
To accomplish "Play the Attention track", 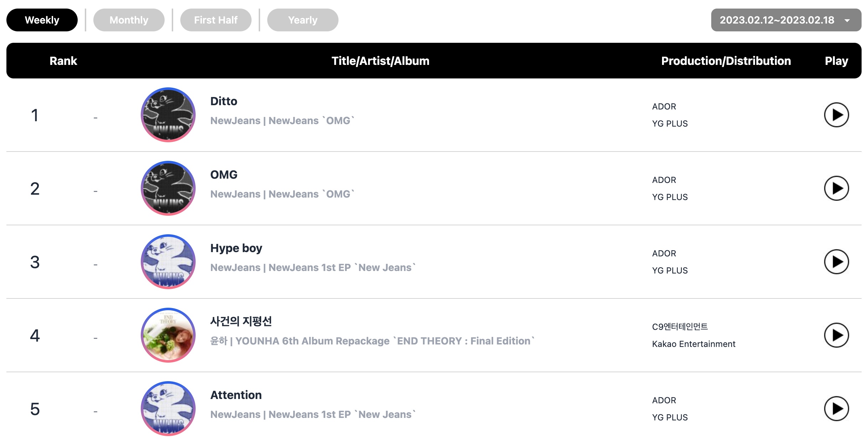I will [836, 409].
